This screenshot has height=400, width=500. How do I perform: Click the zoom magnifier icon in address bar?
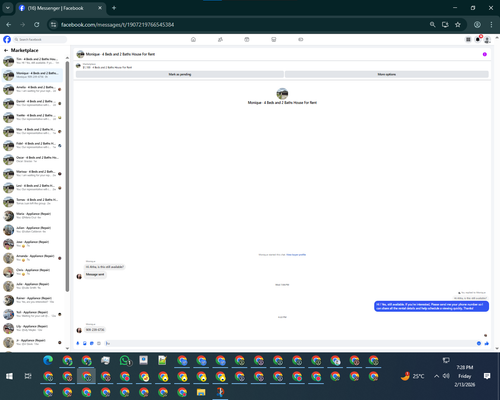tap(433, 25)
